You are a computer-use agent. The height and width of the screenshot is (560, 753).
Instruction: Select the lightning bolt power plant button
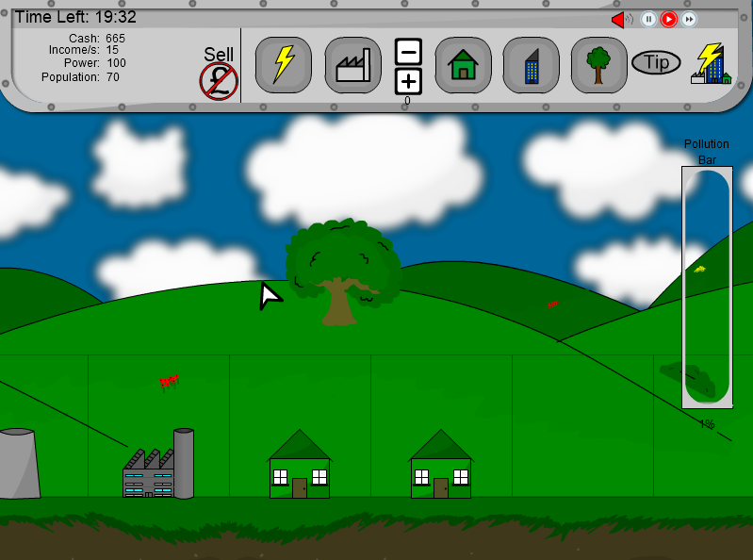pos(284,65)
